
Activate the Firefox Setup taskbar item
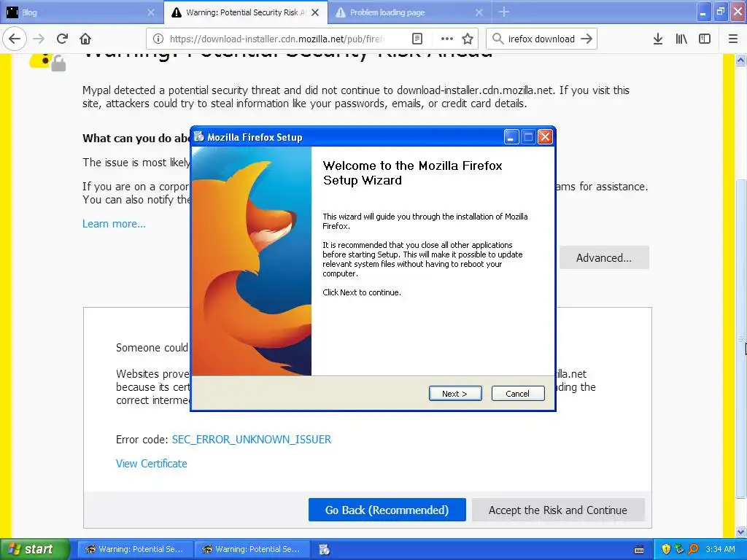[325, 550]
